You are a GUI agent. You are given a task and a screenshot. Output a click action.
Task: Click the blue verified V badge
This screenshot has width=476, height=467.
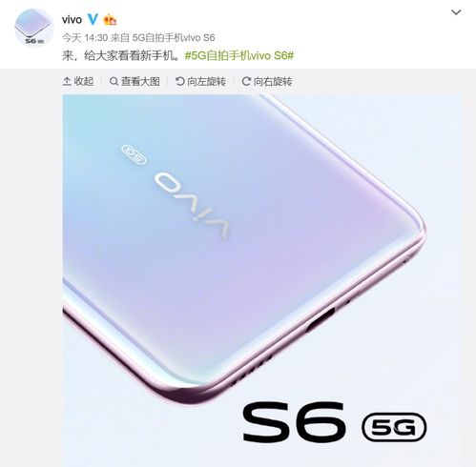pyautogui.click(x=93, y=19)
